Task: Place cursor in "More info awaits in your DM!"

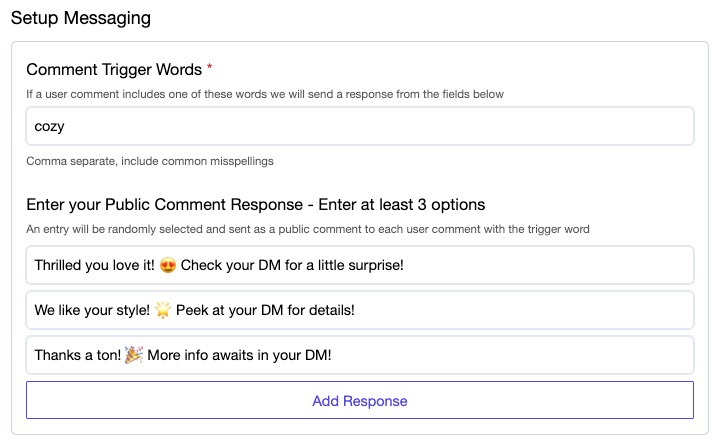Action: pos(238,355)
